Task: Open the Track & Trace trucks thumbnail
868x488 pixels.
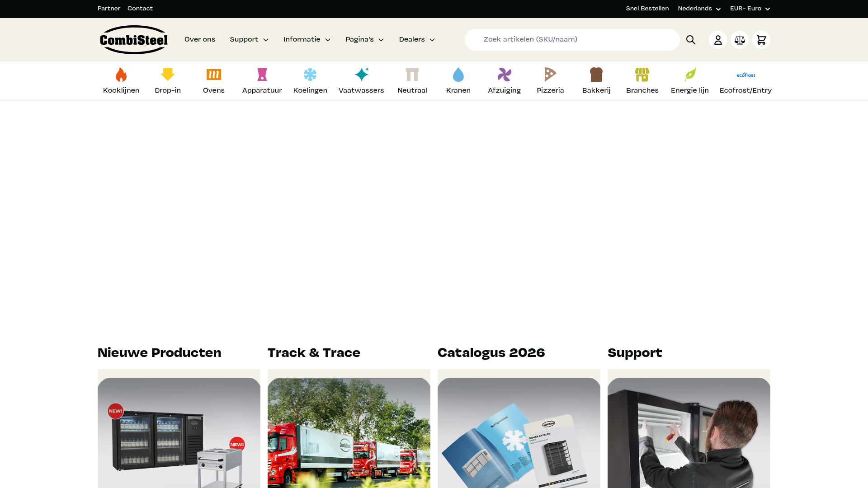Action: click(x=349, y=433)
